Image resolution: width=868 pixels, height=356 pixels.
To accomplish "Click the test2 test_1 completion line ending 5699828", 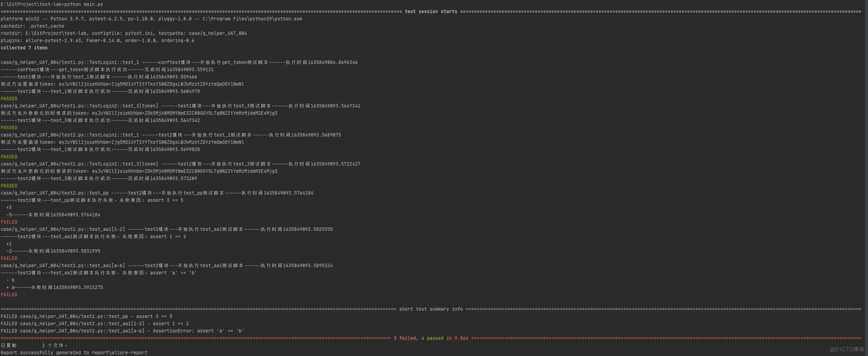I will 100,149.
